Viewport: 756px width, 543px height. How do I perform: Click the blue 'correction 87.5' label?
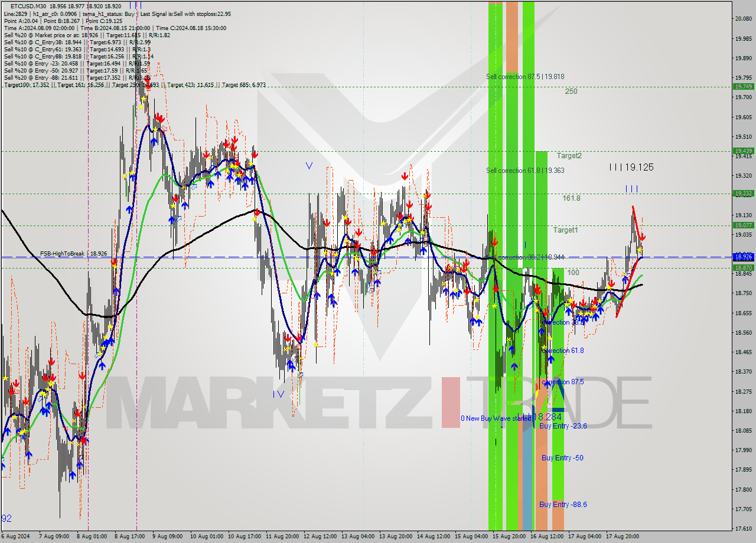pyautogui.click(x=563, y=382)
